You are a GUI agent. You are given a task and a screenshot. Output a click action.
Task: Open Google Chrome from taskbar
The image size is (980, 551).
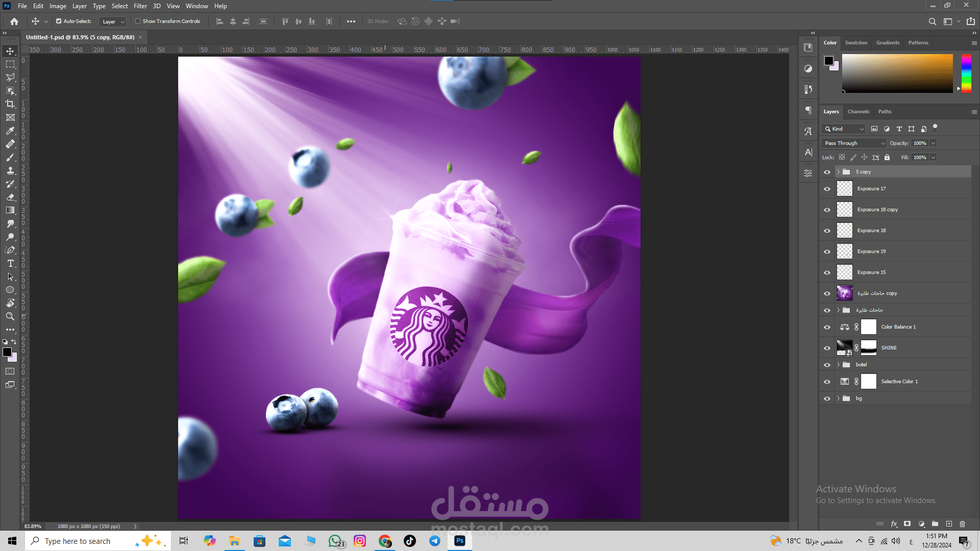pos(385,541)
